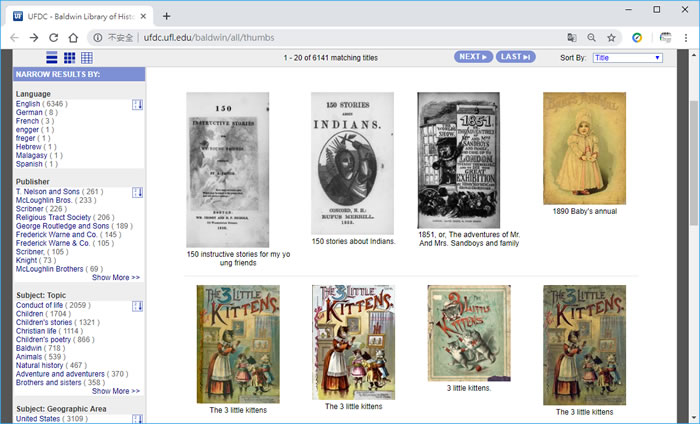Show more publishers
The width and height of the screenshot is (700, 424).
click(116, 277)
